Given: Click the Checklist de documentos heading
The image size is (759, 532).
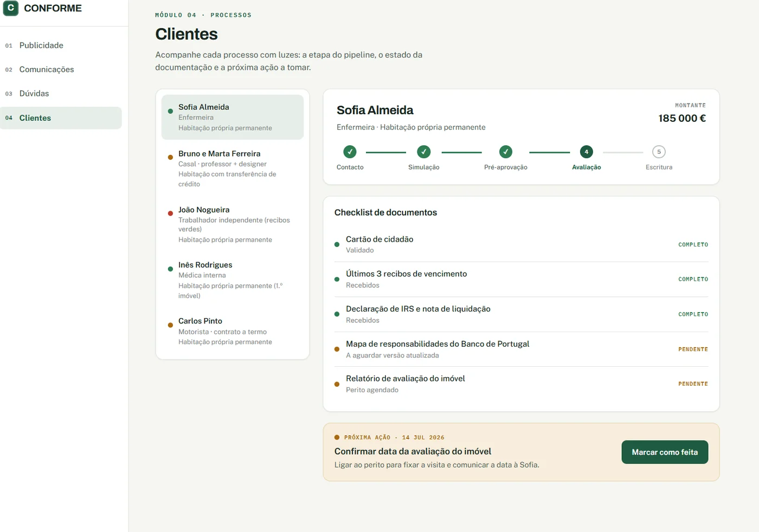Looking at the screenshot, I should (385, 212).
